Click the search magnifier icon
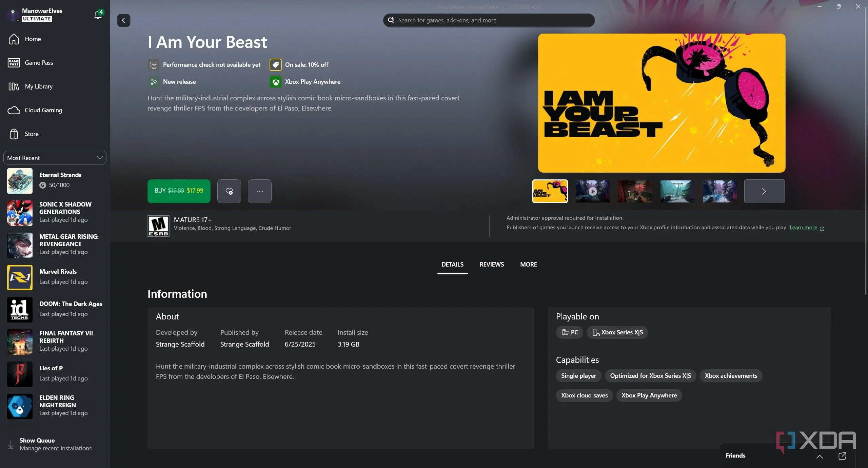Viewport: 868px width, 468px height. pos(391,20)
